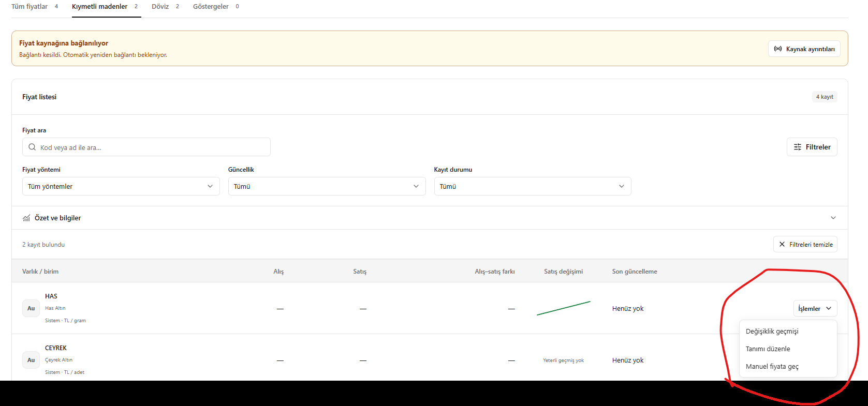Screen dimensions: 868x406
Task: Open the Kayıt durumu dropdown
Action: click(533, 186)
